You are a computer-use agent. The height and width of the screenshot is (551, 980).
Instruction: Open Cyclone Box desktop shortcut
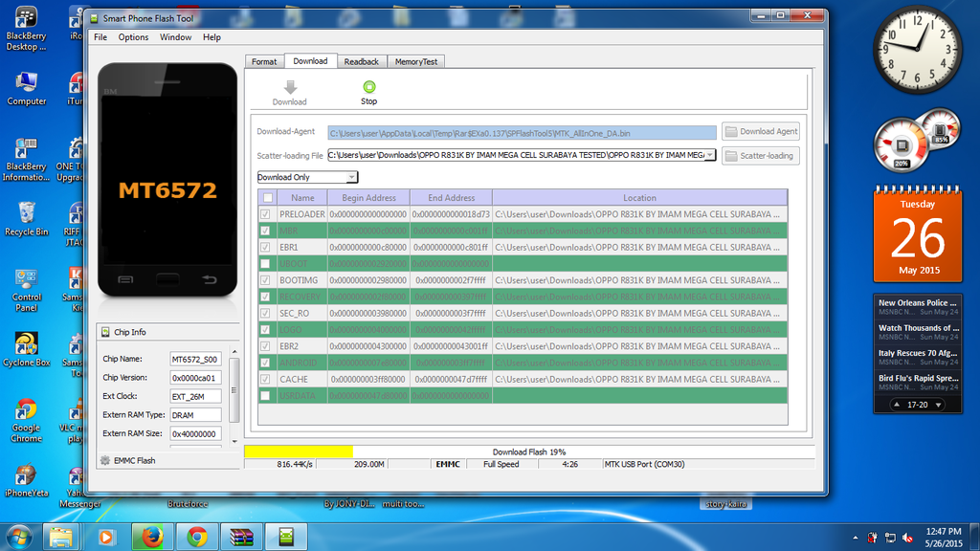click(26, 344)
